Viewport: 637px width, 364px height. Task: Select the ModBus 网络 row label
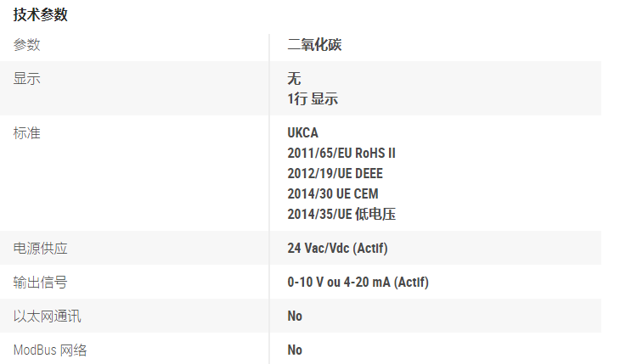point(51,350)
